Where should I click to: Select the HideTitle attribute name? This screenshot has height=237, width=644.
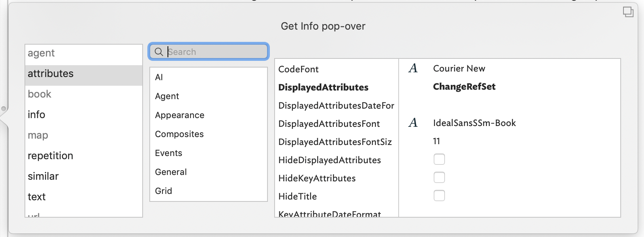click(x=298, y=196)
